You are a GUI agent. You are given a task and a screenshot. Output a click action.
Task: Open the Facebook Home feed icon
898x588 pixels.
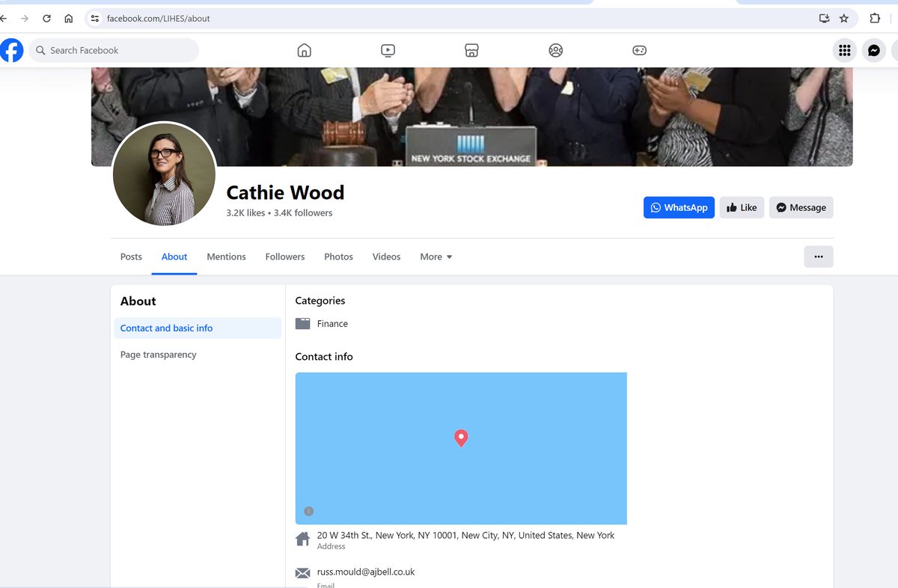[x=304, y=50]
